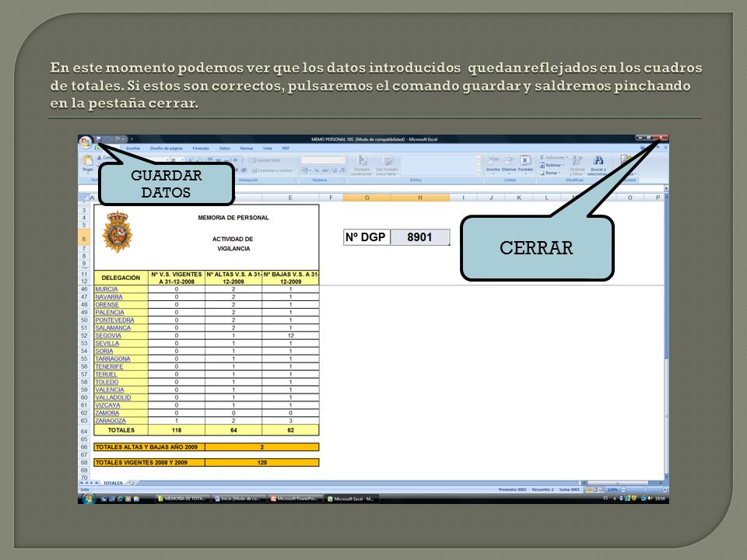
Task: Click the Windows Start orb
Action: click(x=88, y=499)
